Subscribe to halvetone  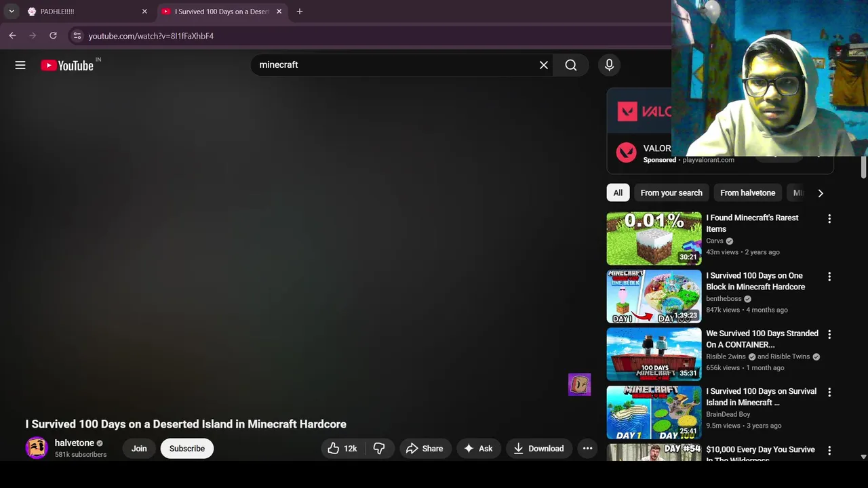(187, 449)
